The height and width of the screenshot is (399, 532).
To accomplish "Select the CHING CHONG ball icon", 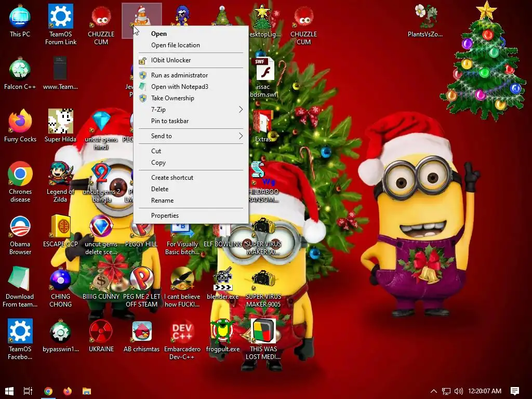I will click(60, 288).
